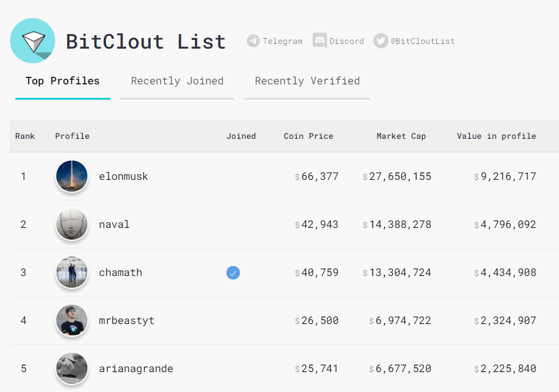Select the mrbeastyt profile name
This screenshot has width=559, height=392.
tap(127, 321)
